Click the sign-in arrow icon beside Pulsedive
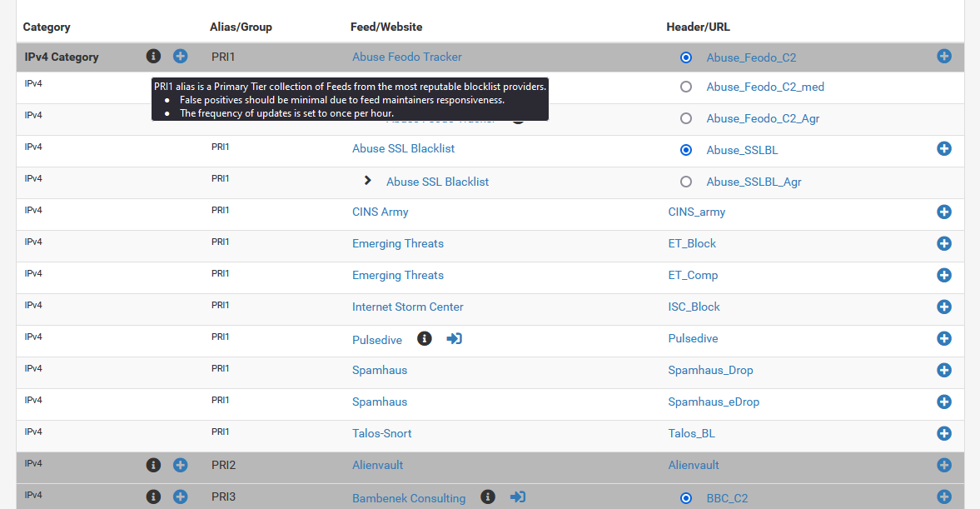The width and height of the screenshot is (980, 509). (455, 339)
